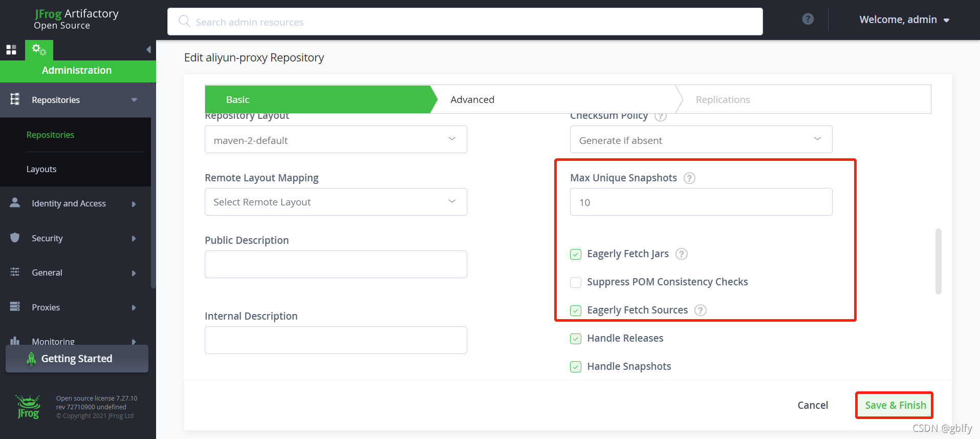
Task: Open help for Max Unique Snapshots
Action: 689,178
